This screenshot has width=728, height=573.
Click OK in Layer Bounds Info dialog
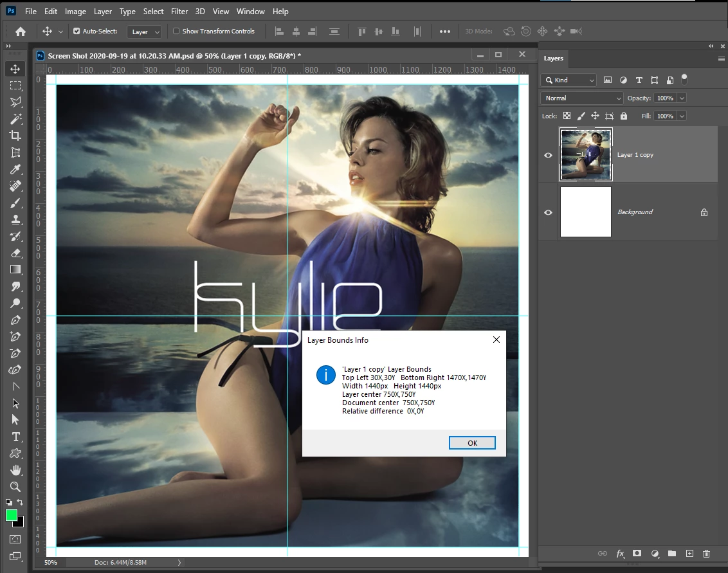click(x=472, y=443)
